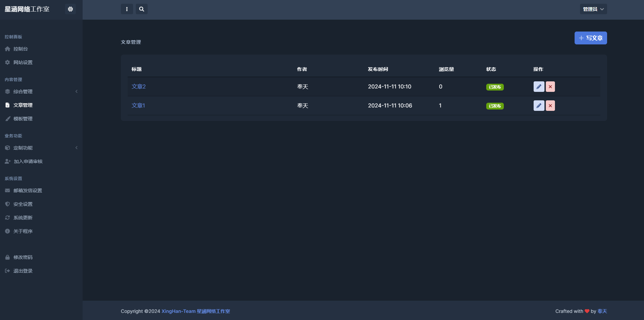The width and height of the screenshot is (644, 320).
Task: Click the gear icon beside the site logo
Action: (x=70, y=9)
